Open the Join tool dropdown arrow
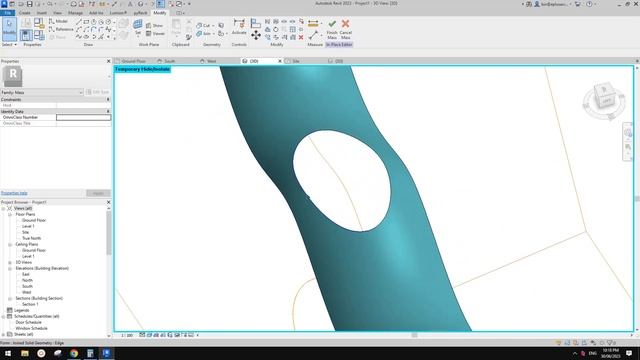Viewport: 640px width, 360px height. (213, 34)
